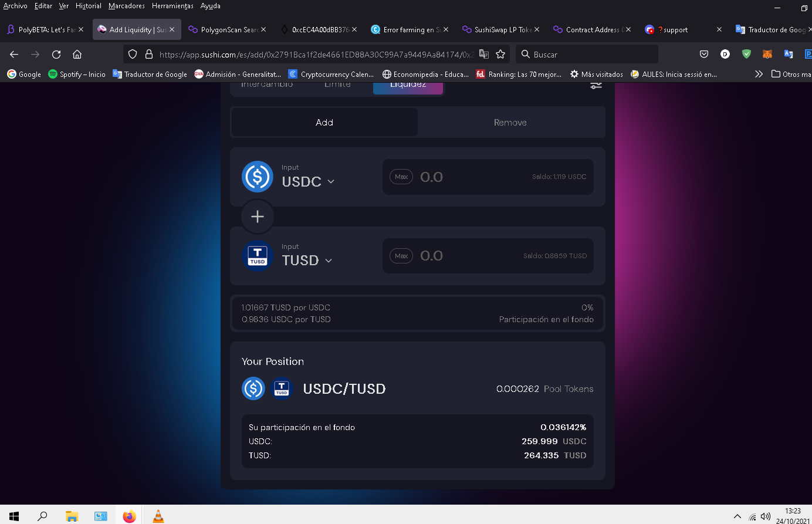
Task: Open Spotify – Inicio bookmark
Action: point(77,74)
